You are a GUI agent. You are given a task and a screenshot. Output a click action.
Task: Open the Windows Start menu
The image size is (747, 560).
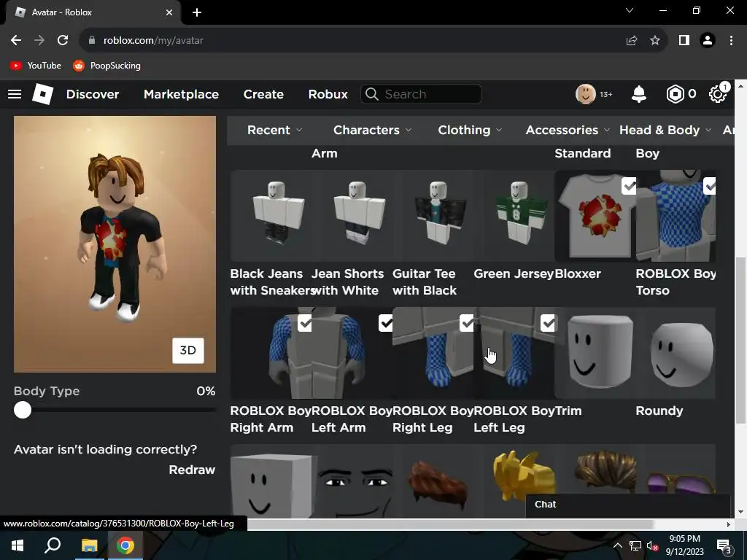[18, 545]
